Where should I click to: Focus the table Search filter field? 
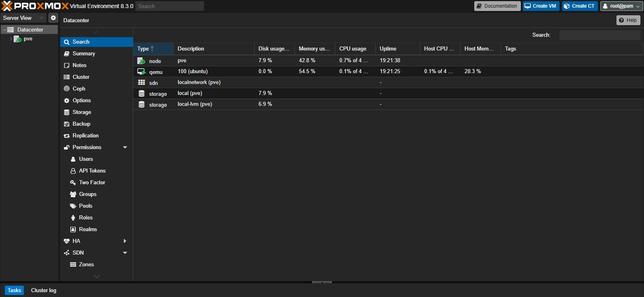(x=600, y=35)
